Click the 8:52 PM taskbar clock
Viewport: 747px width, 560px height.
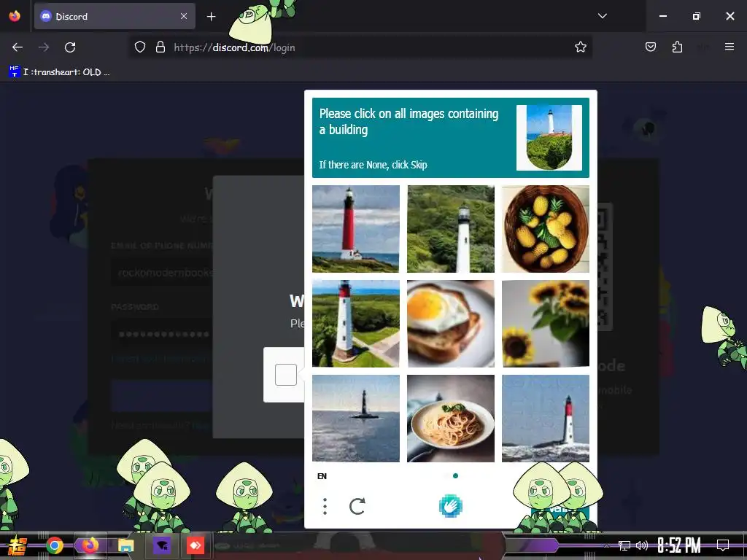679,545
